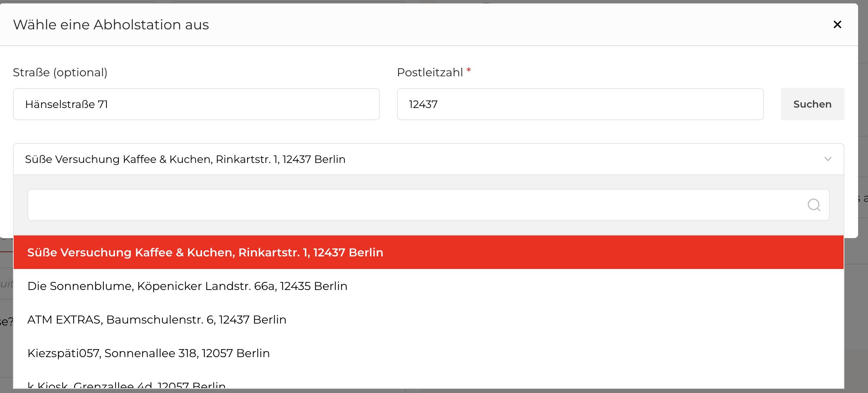
Task: Click the dialog title Wähle eine Abholstation aus
Action: (111, 24)
